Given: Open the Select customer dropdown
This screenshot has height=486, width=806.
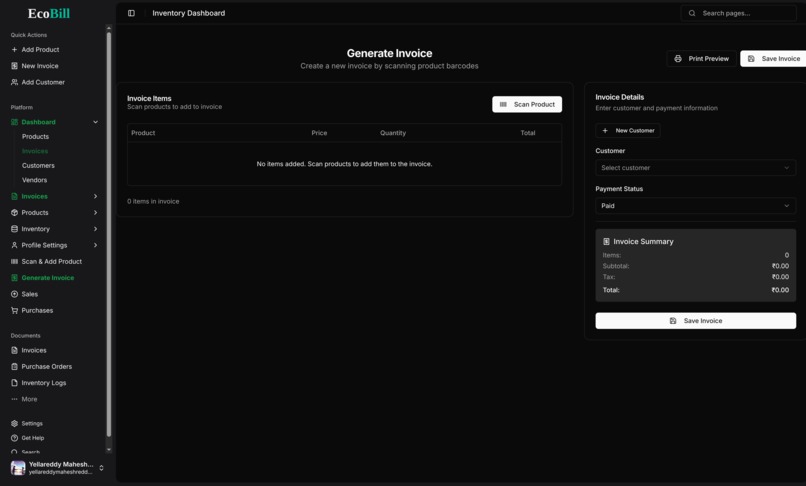Looking at the screenshot, I should click(x=695, y=168).
